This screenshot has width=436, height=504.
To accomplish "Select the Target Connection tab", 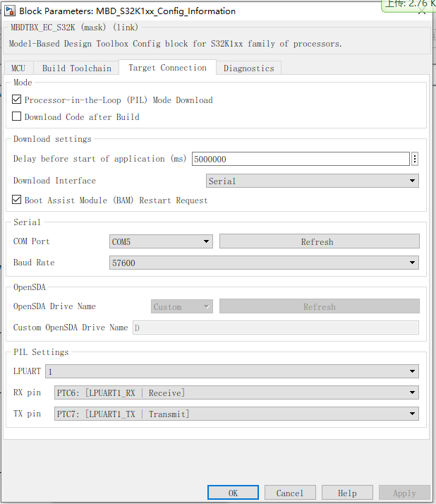I will [x=167, y=68].
